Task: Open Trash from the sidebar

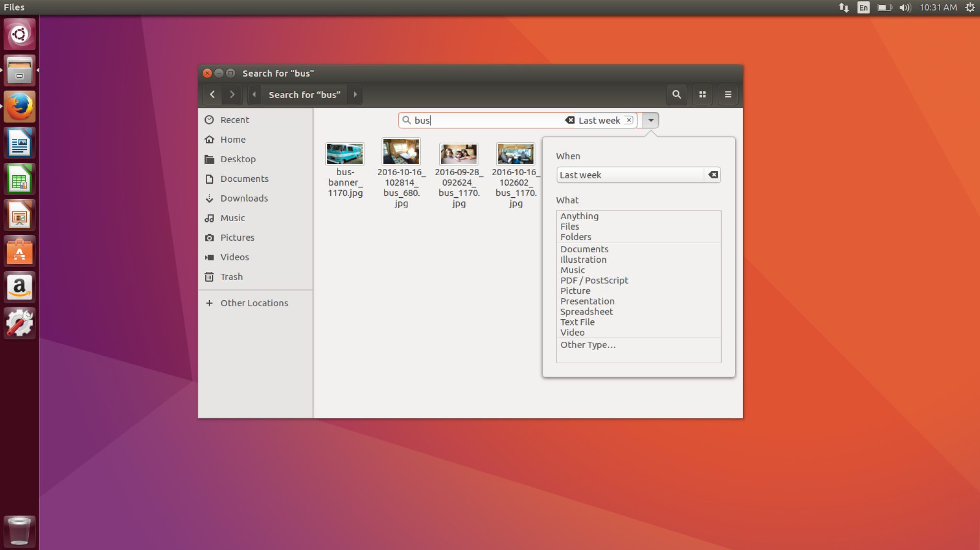Action: click(x=231, y=277)
